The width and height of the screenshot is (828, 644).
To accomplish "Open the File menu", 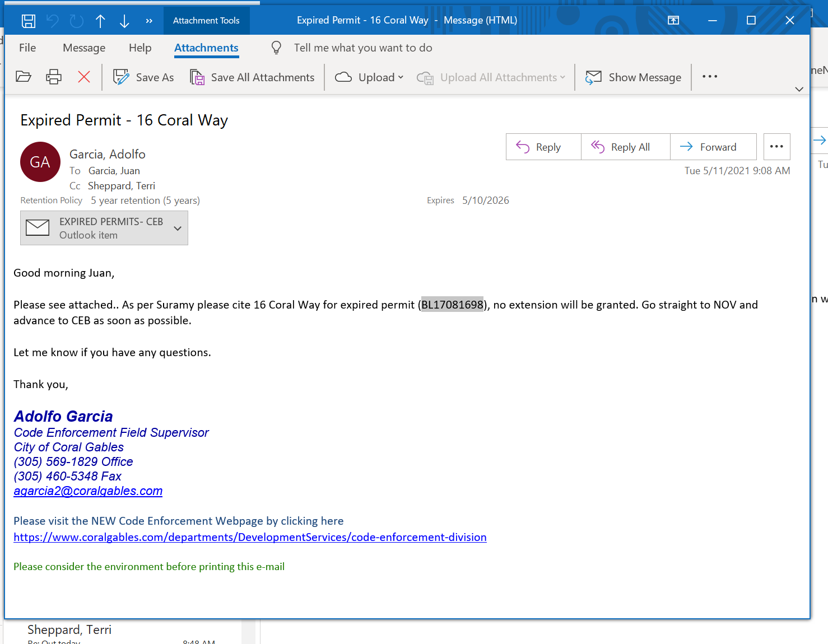I will click(x=27, y=48).
